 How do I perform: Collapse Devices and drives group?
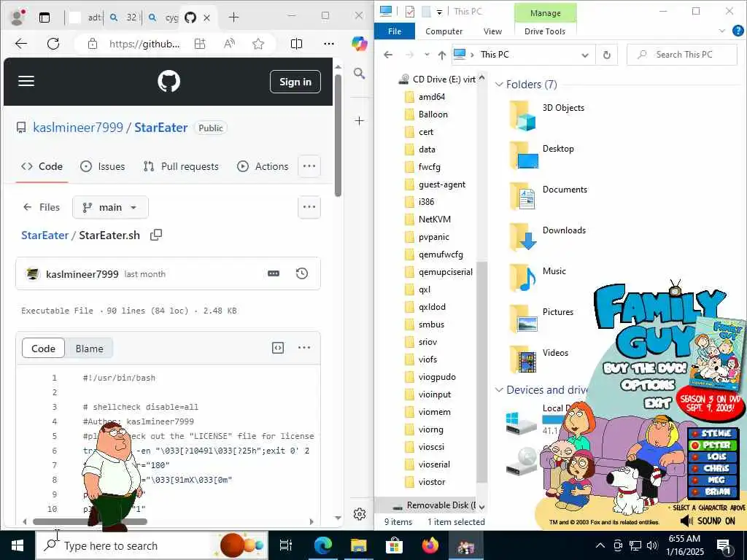coord(499,390)
